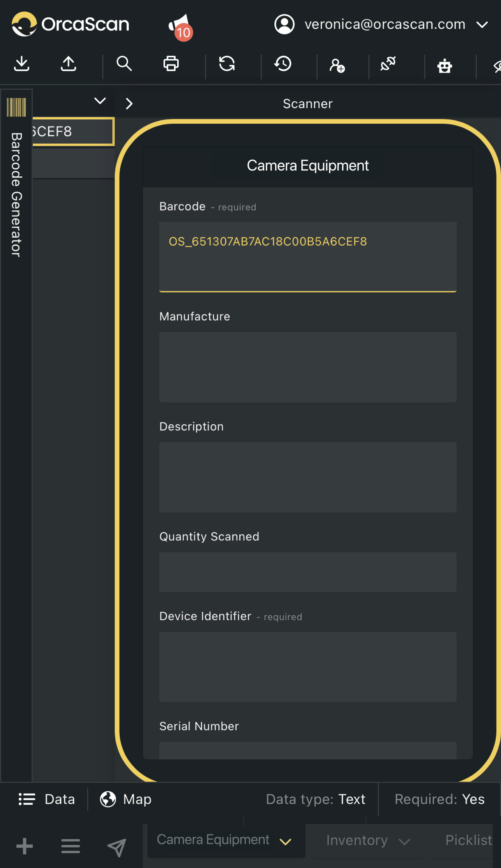This screenshot has width=501, height=868.
Task: Click the upload/export icon in toolbar
Action: [68, 64]
